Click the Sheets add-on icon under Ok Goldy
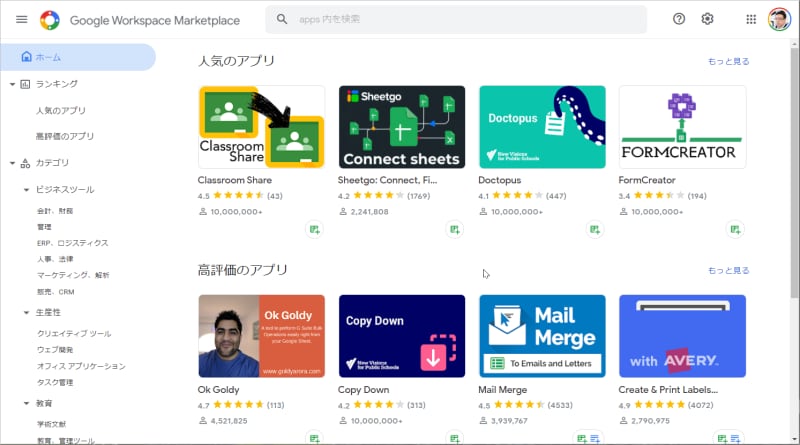 pos(314,438)
